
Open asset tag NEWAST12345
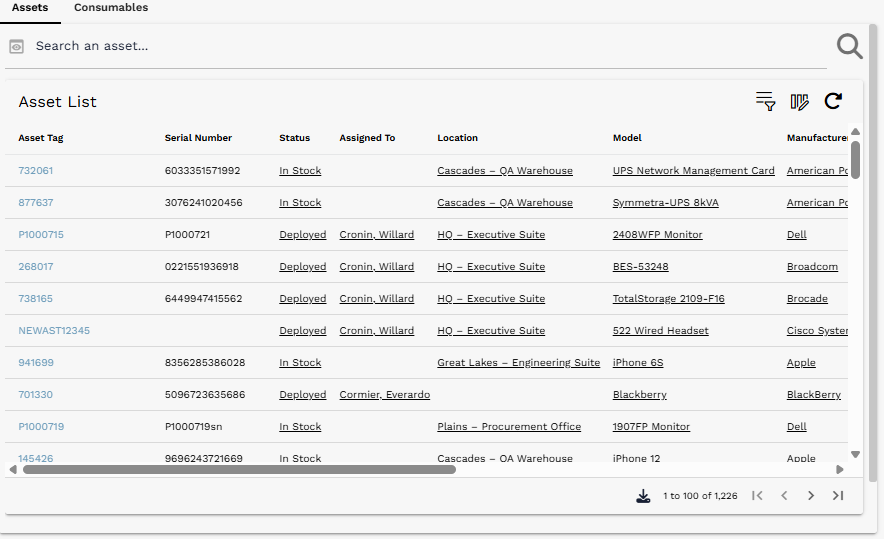(54, 331)
